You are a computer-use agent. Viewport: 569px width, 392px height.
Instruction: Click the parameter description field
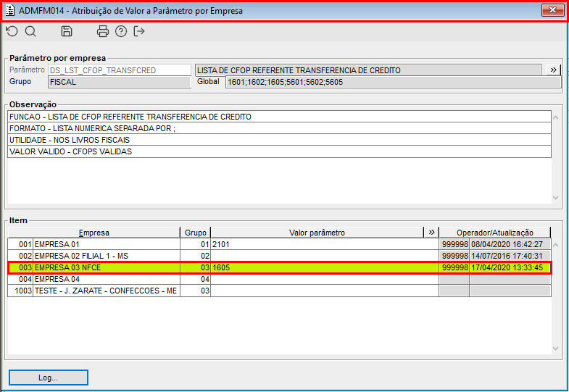click(368, 70)
